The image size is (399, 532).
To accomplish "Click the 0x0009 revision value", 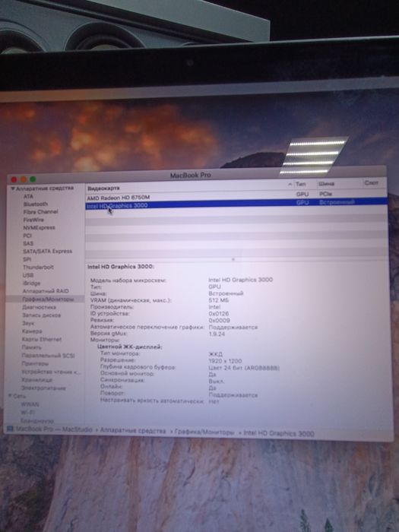I will click(x=219, y=320).
